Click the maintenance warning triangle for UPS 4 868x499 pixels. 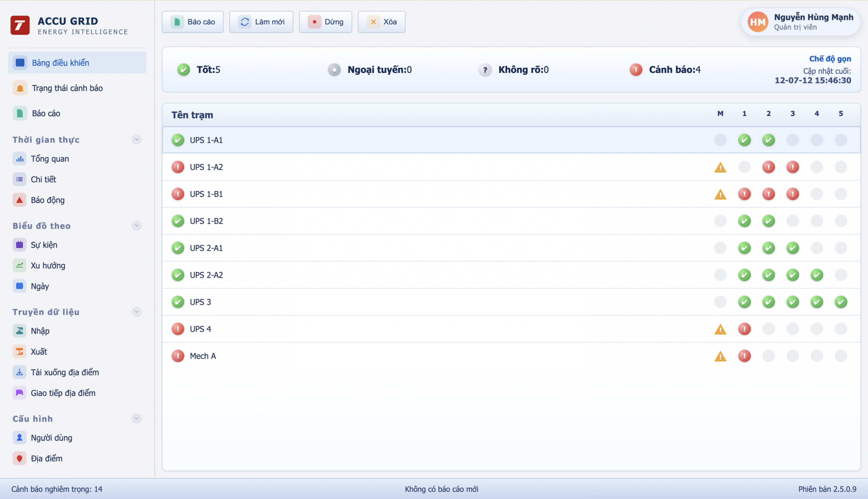click(x=720, y=329)
